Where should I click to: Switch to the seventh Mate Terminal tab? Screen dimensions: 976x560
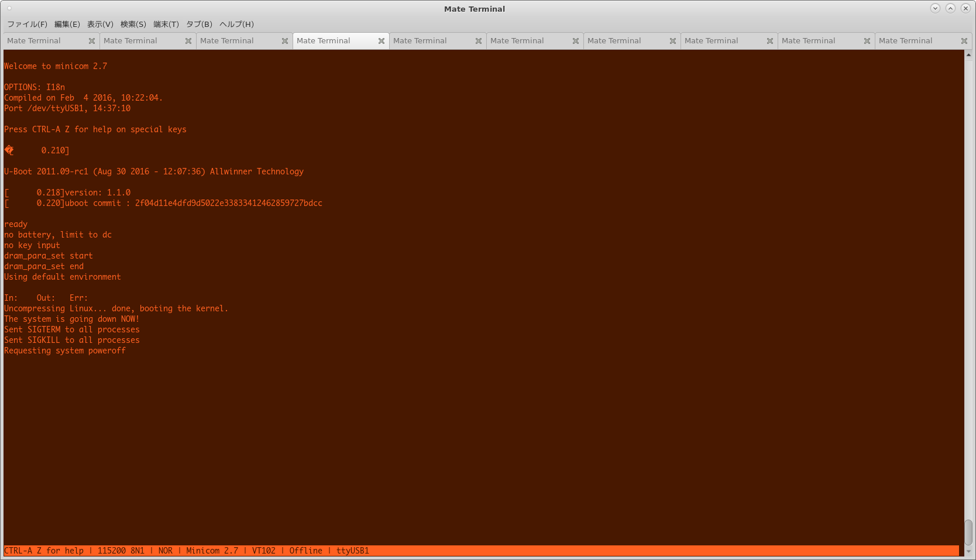click(x=614, y=41)
